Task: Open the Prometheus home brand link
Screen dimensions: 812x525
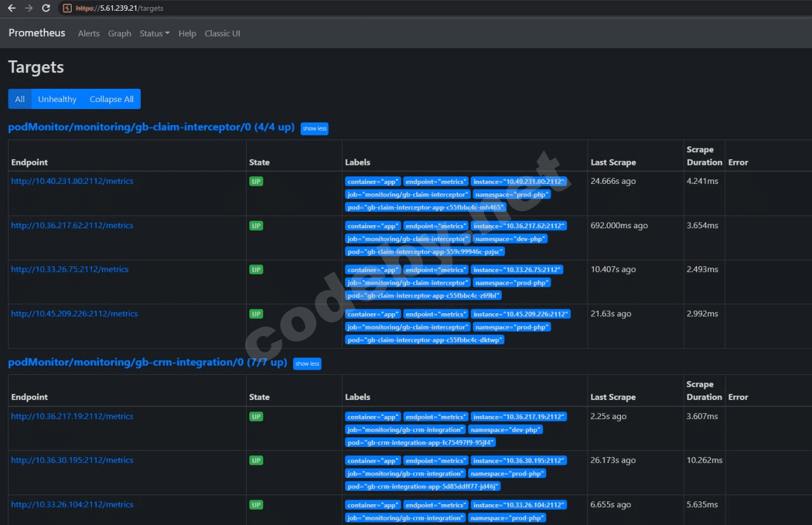Action: pos(37,33)
